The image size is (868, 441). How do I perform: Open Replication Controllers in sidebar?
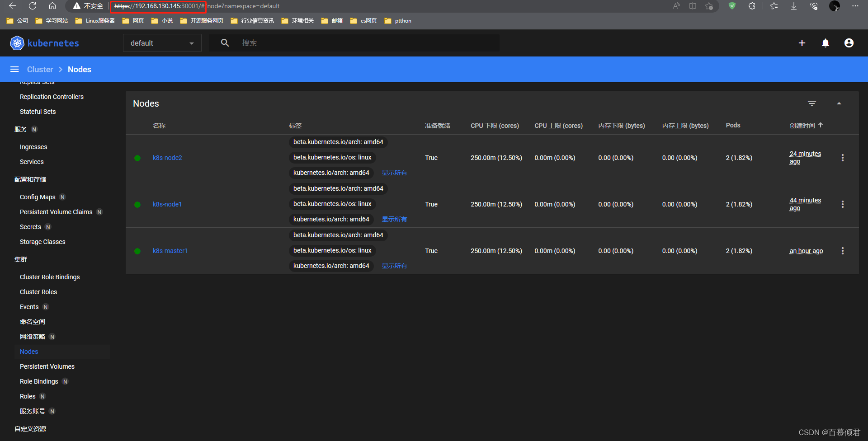tap(52, 97)
